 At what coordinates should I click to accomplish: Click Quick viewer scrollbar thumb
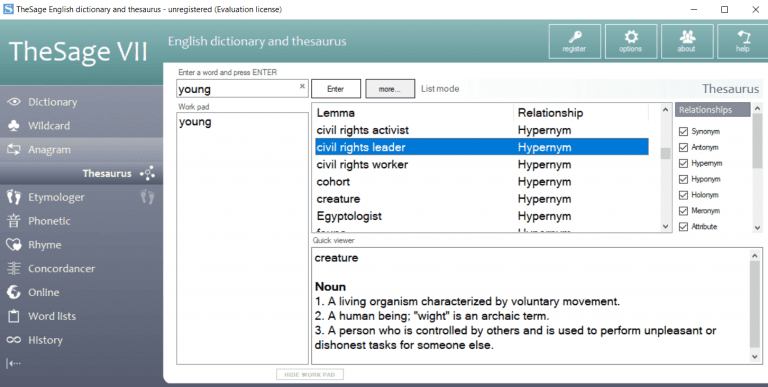[755, 304]
